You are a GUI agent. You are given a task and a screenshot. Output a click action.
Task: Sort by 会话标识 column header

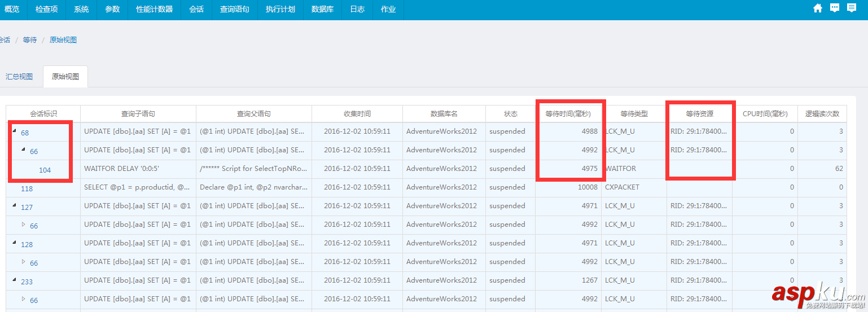click(43, 113)
